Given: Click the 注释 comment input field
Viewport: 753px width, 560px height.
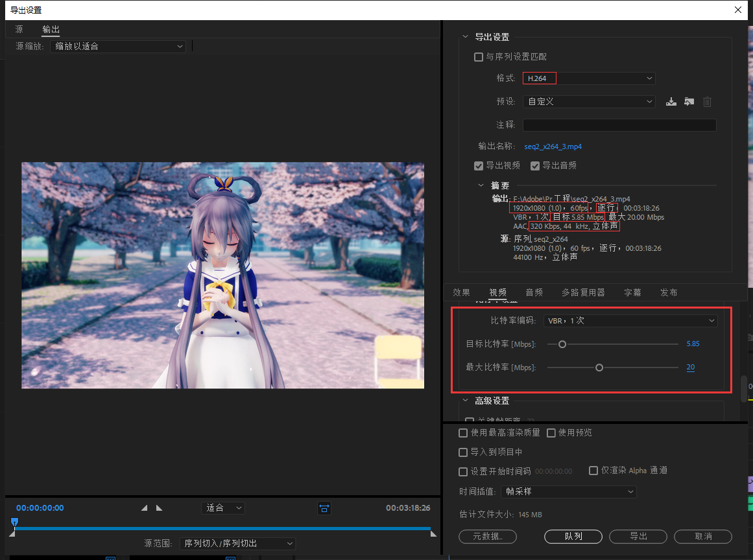Looking at the screenshot, I should (x=619, y=124).
